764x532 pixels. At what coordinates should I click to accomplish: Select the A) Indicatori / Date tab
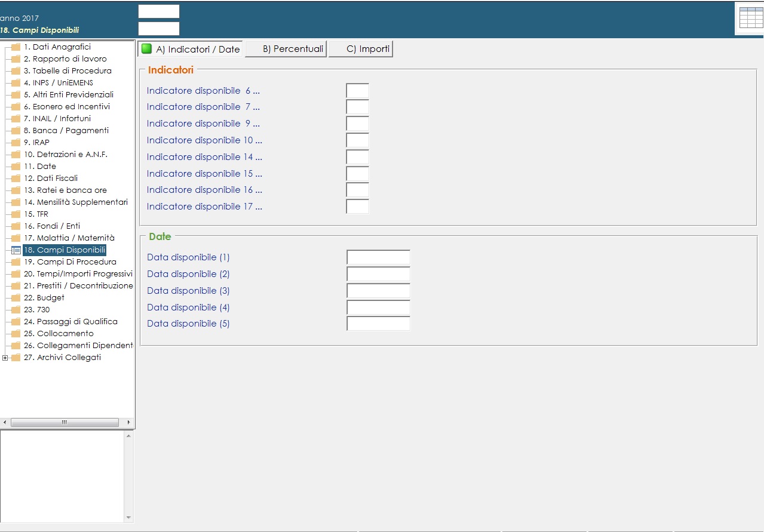tap(191, 49)
